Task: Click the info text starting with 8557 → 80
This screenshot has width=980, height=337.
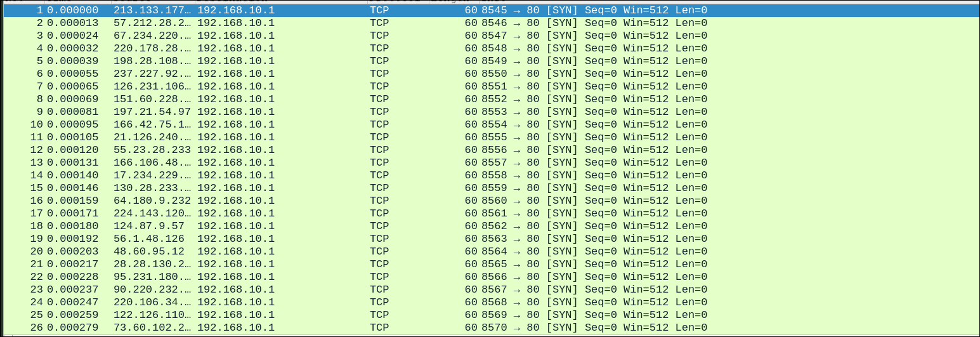Action: click(594, 162)
